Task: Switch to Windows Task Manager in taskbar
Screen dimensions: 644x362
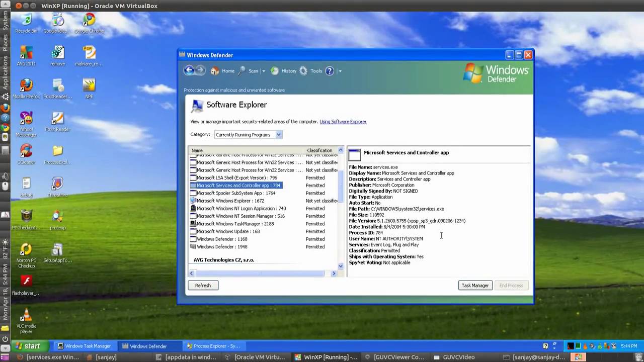Action: (x=85, y=346)
